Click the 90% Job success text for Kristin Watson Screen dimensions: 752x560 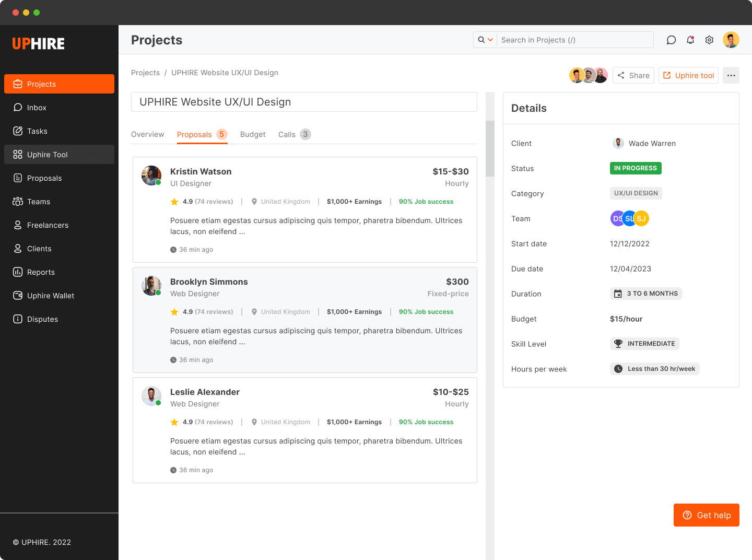coord(426,202)
